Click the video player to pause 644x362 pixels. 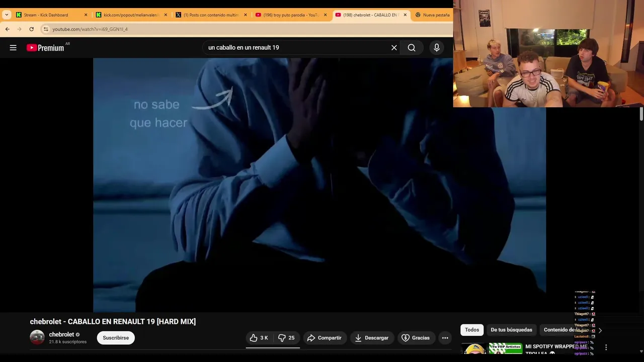(x=319, y=185)
